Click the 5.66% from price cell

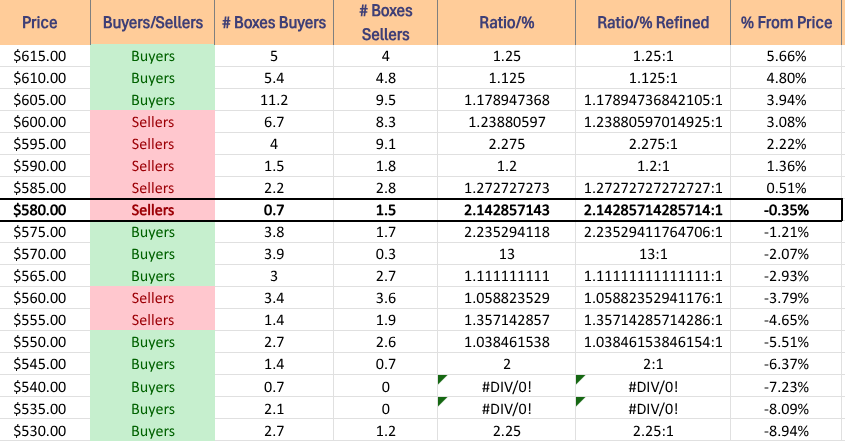787,55
